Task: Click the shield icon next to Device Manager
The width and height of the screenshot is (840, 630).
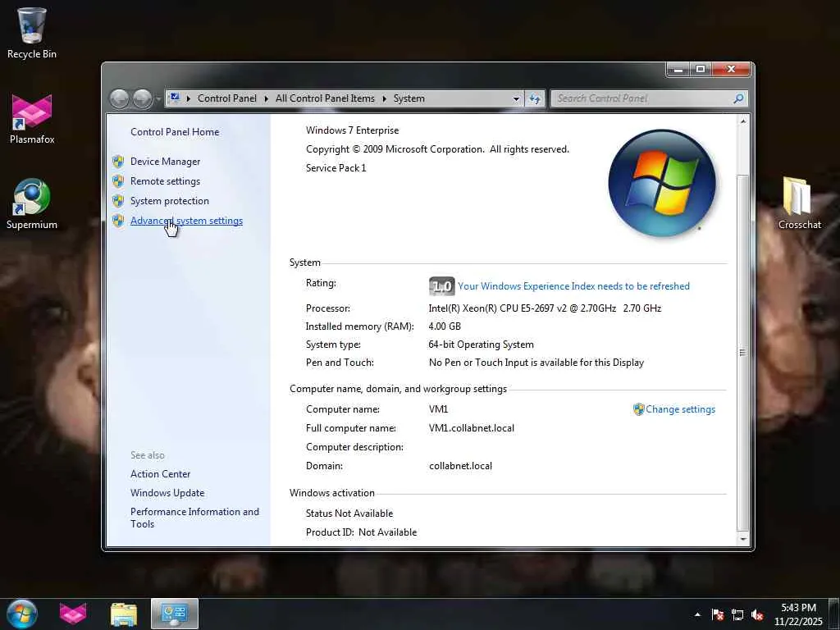Action: (118, 162)
